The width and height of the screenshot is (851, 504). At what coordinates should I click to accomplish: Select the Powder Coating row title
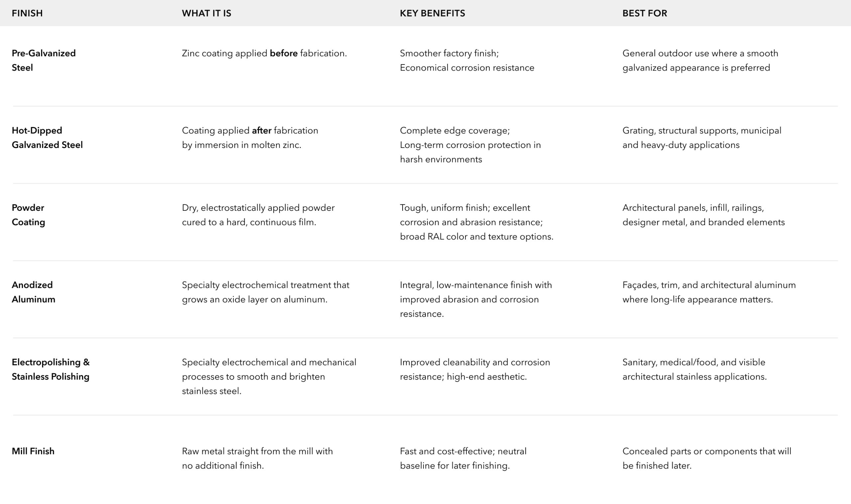point(28,215)
